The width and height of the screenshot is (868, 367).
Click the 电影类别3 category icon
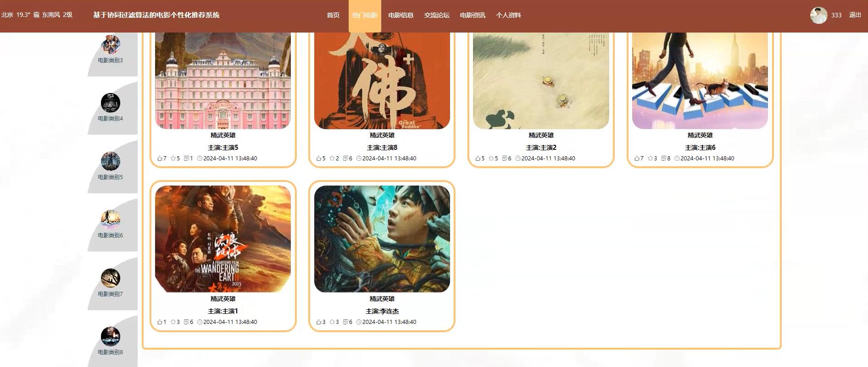click(110, 44)
